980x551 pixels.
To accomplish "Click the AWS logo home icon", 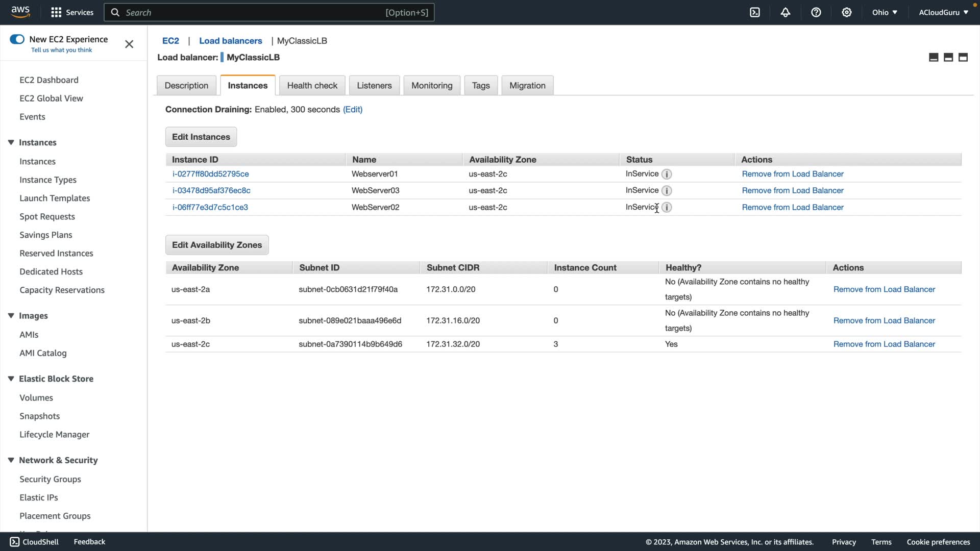I will click(20, 12).
